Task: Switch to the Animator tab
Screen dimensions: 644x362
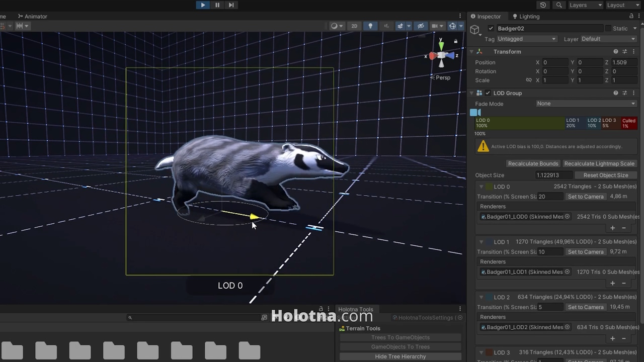Action: coord(32,16)
